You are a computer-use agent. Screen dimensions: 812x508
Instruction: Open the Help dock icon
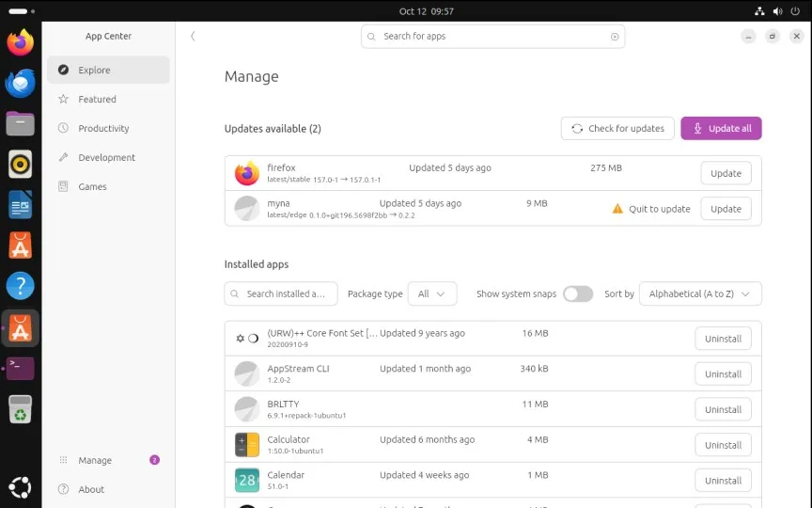[20, 286]
